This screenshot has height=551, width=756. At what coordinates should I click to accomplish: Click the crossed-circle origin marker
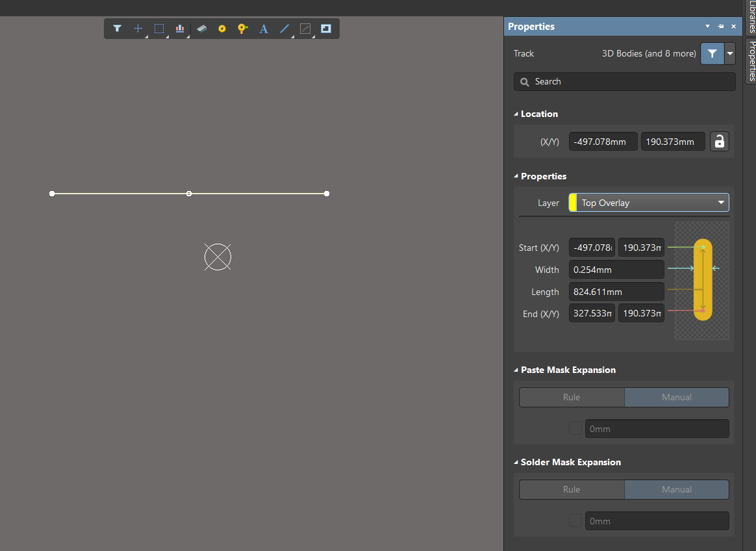tap(218, 257)
